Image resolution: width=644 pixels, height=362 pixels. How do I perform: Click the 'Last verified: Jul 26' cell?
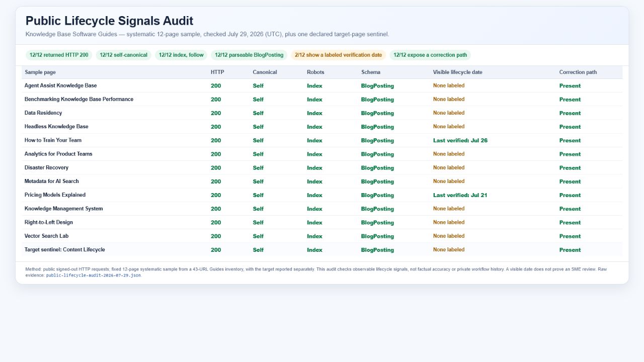[460, 140]
